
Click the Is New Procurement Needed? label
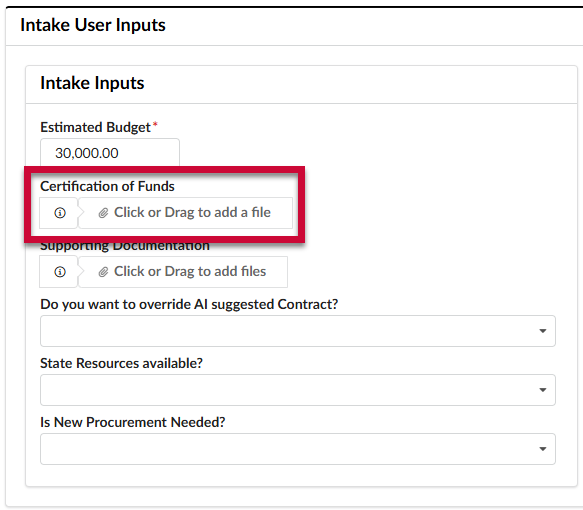133,422
